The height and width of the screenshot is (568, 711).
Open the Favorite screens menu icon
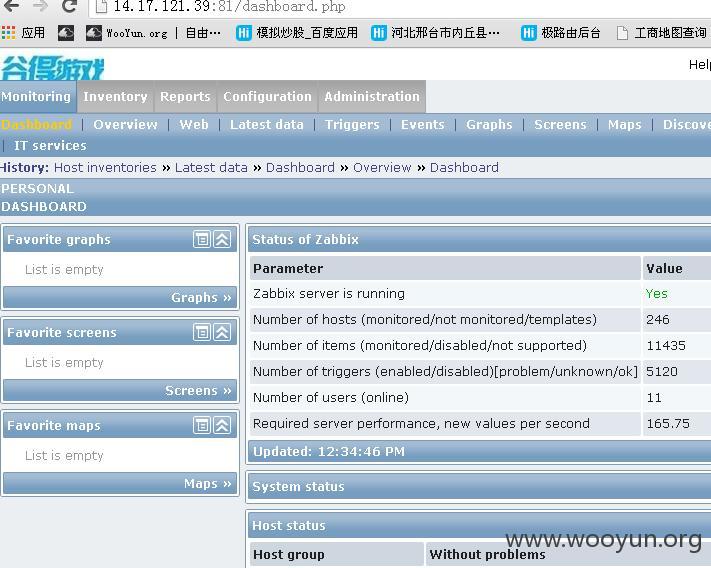tap(202, 332)
